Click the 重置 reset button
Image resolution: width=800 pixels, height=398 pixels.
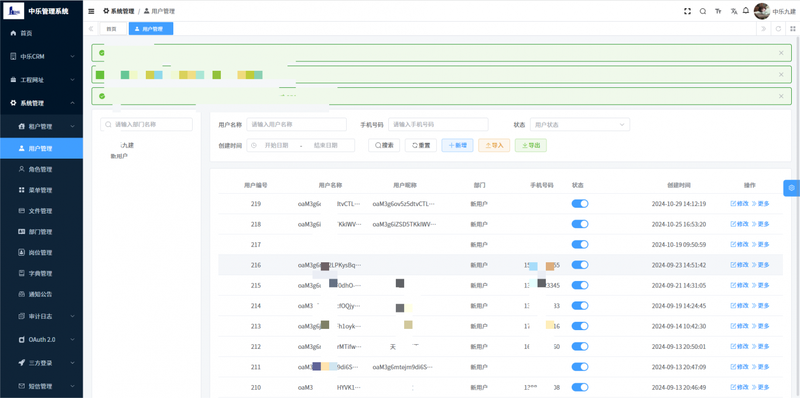[x=421, y=145]
